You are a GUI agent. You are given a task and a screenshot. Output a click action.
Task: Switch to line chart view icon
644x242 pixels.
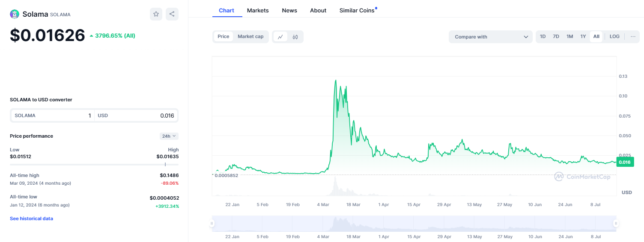pos(280,37)
